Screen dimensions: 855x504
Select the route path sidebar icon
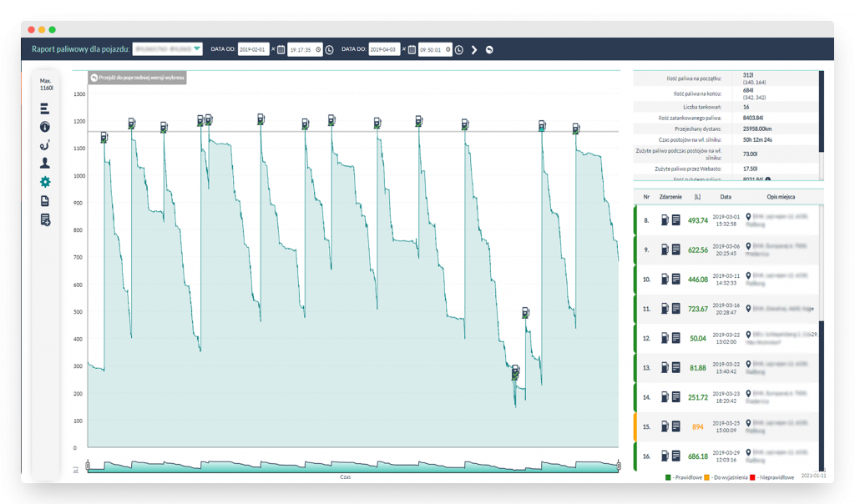point(45,145)
